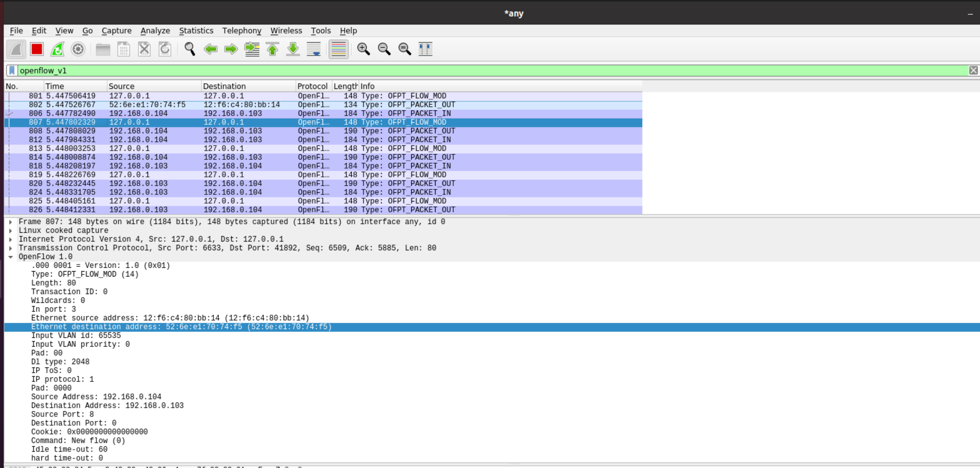Click the openflow_v1 display filter field
980x468 pixels.
click(x=417, y=70)
